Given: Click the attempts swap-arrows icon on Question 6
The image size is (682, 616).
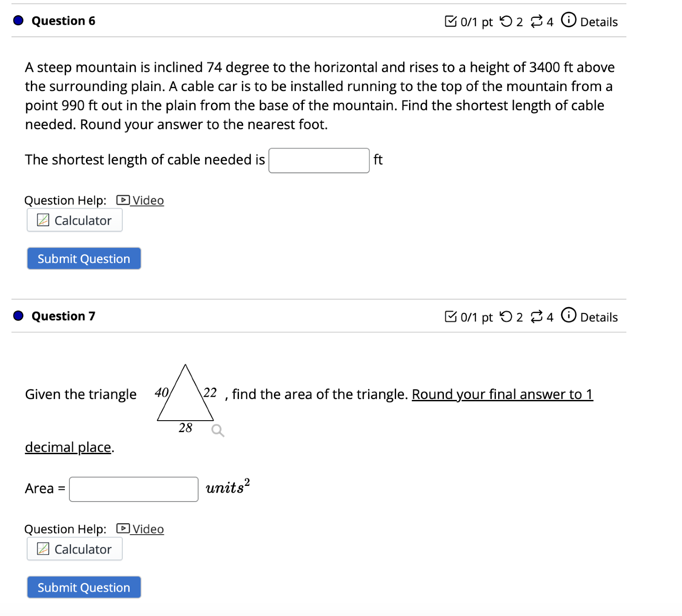Looking at the screenshot, I should [537, 21].
